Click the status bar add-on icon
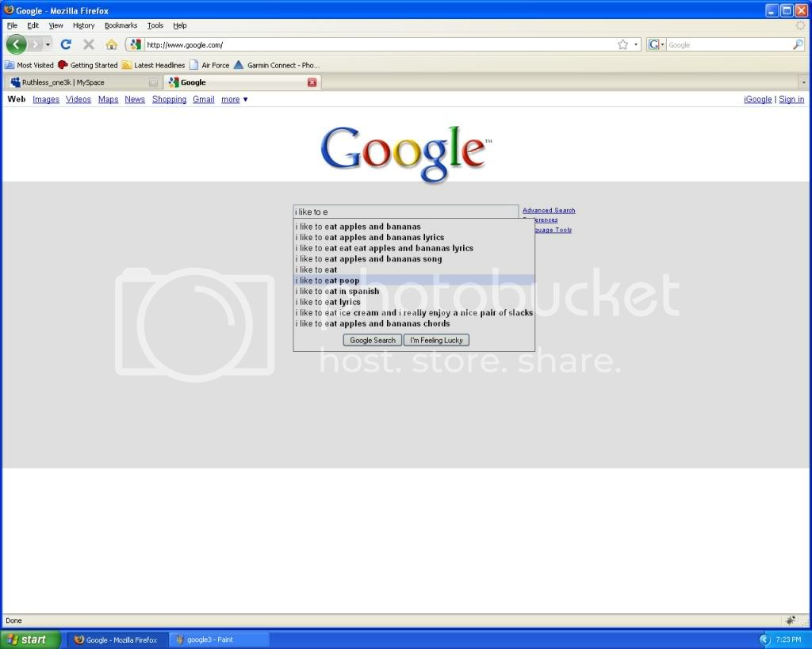Image resolution: width=812 pixels, height=649 pixels. pyautogui.click(x=791, y=620)
